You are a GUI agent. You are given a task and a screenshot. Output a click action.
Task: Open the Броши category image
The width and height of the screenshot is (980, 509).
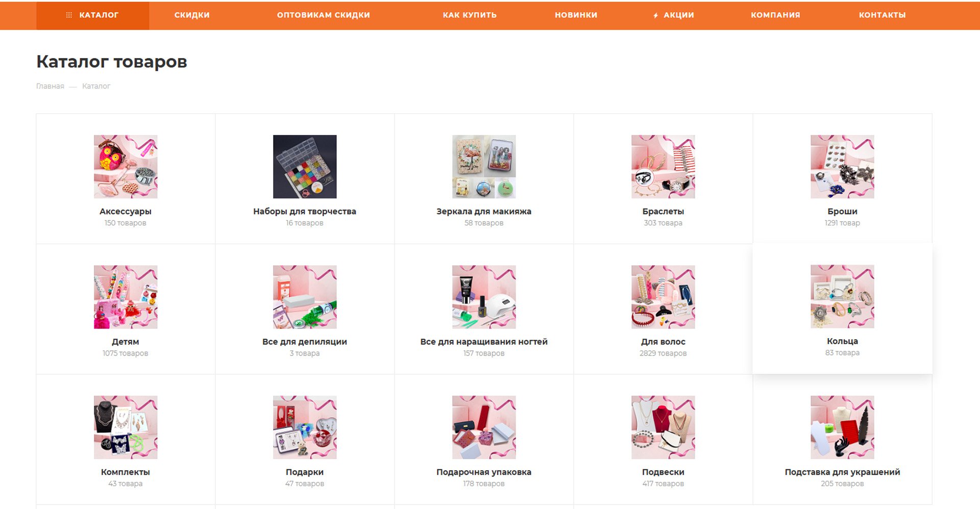pos(842,167)
